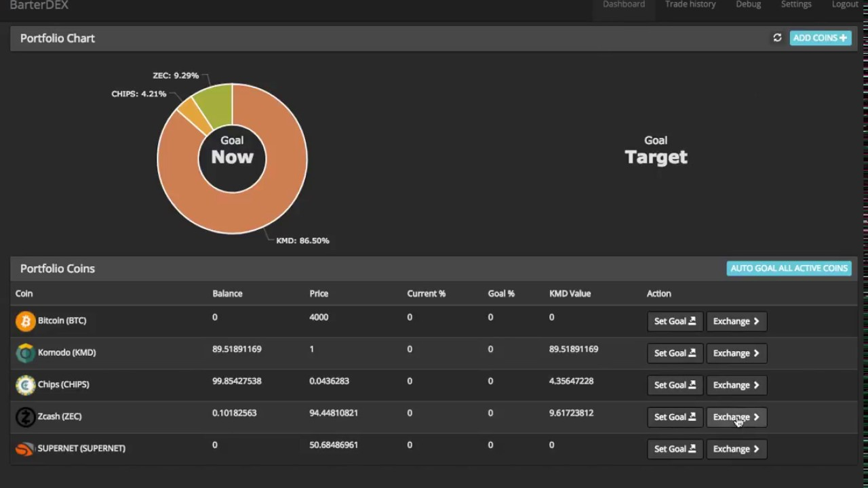Click AUTO GOAL ALL ACTIVE COINS button
The image size is (868, 488).
(789, 268)
